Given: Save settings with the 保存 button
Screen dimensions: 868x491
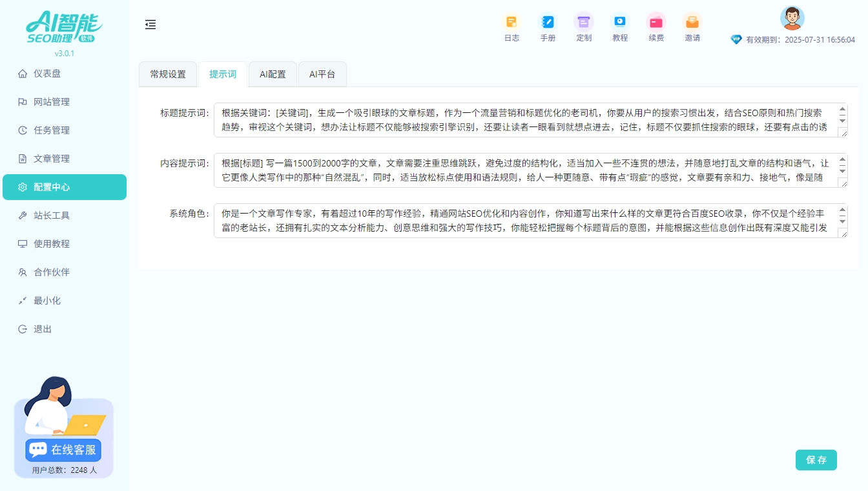Looking at the screenshot, I should [816, 460].
